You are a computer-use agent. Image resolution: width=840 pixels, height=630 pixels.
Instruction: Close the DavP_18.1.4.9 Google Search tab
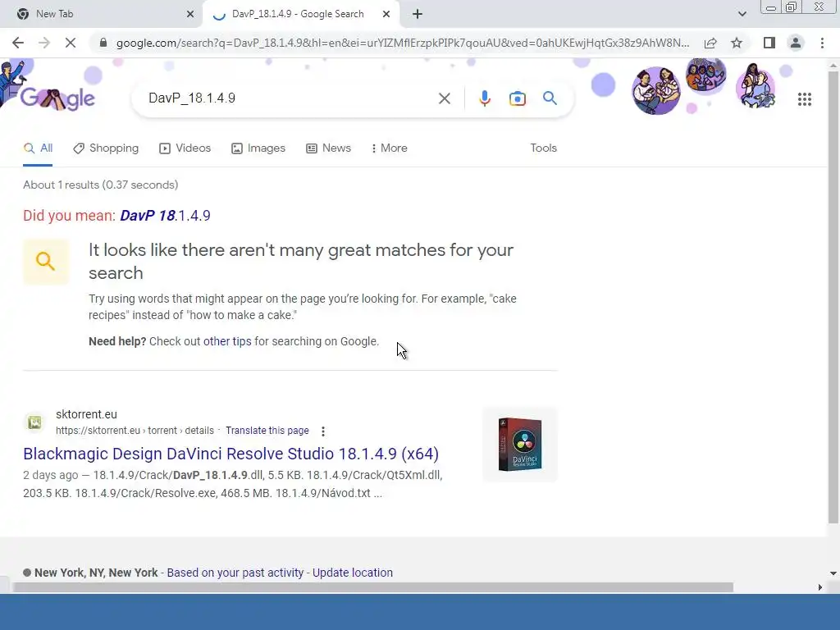[x=386, y=14]
